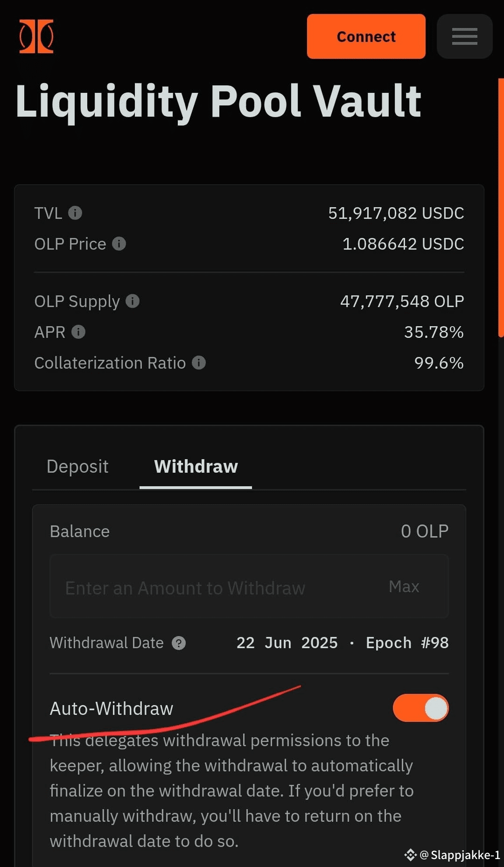
Task: Focus the Enter an Amount to Withdraw field
Action: [249, 587]
